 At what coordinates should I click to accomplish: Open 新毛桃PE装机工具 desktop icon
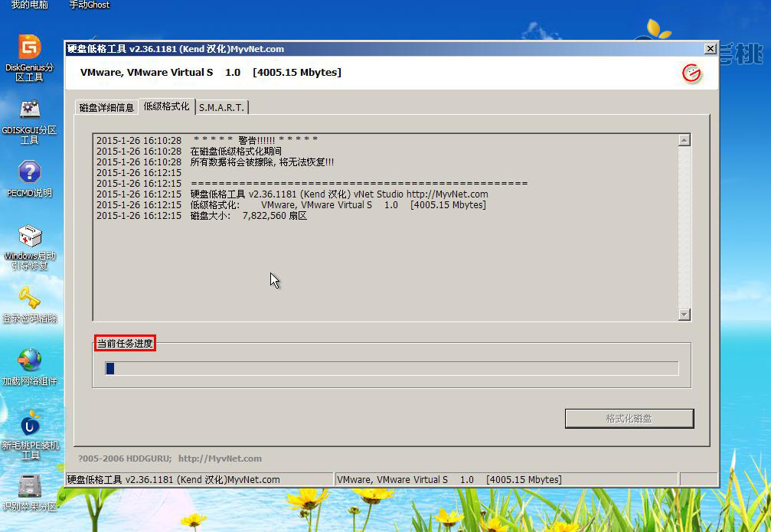coord(30,436)
